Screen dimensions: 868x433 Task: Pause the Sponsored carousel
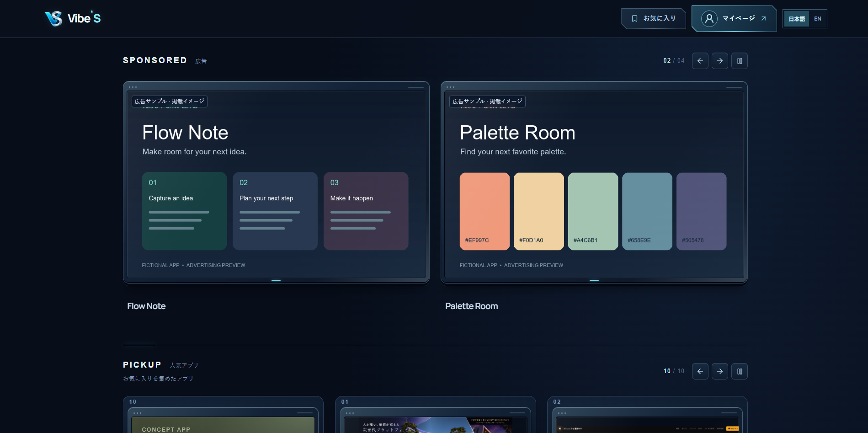click(740, 61)
